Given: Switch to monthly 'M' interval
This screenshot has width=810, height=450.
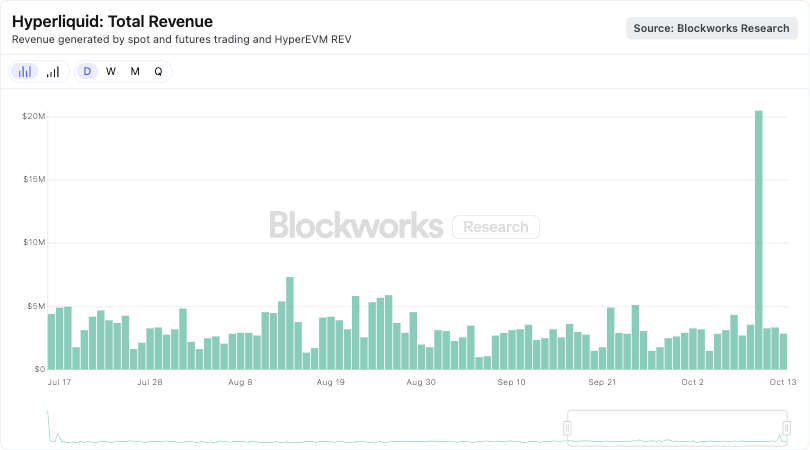Looking at the screenshot, I should click(x=135, y=71).
